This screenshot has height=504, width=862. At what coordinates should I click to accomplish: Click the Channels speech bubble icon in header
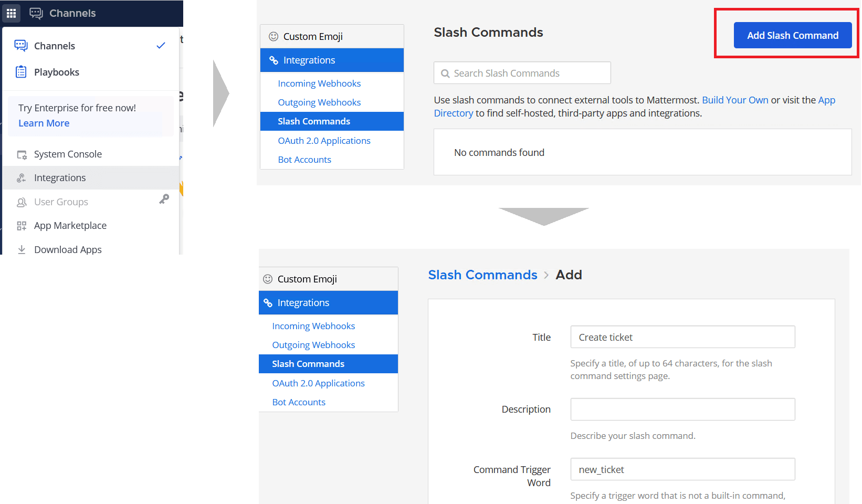(36, 13)
